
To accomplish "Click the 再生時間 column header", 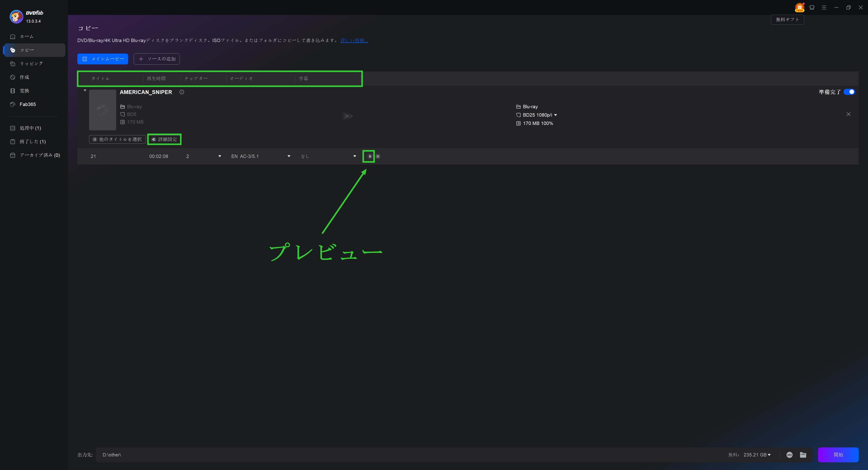I will (156, 78).
